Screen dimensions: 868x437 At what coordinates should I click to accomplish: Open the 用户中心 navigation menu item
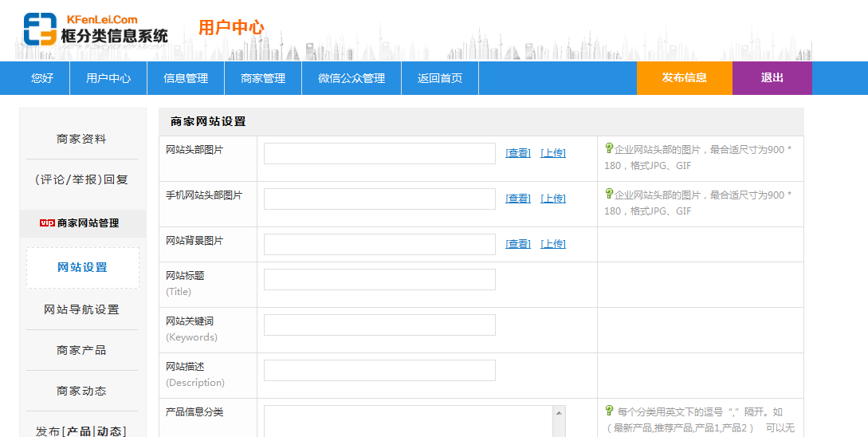(x=108, y=78)
